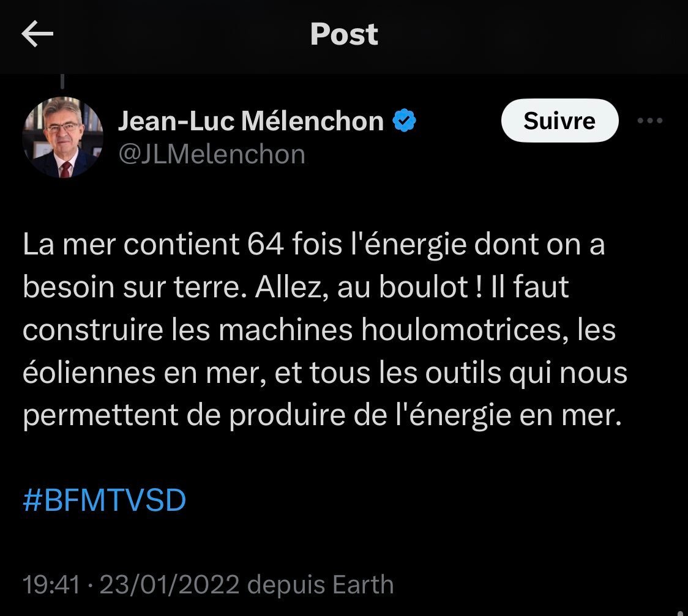The image size is (688, 616).
Task: Click the 19:41 post time
Action: [51, 585]
